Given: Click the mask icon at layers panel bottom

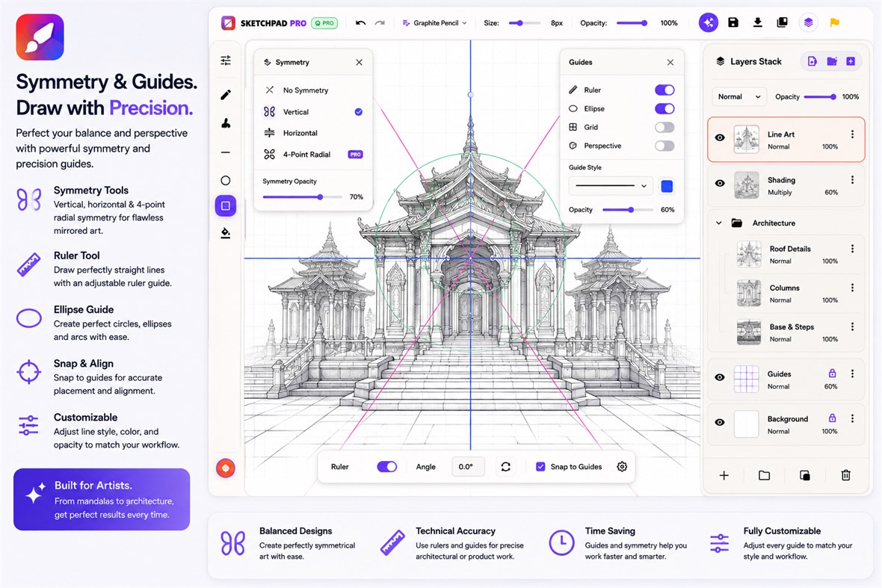Looking at the screenshot, I should (805, 476).
